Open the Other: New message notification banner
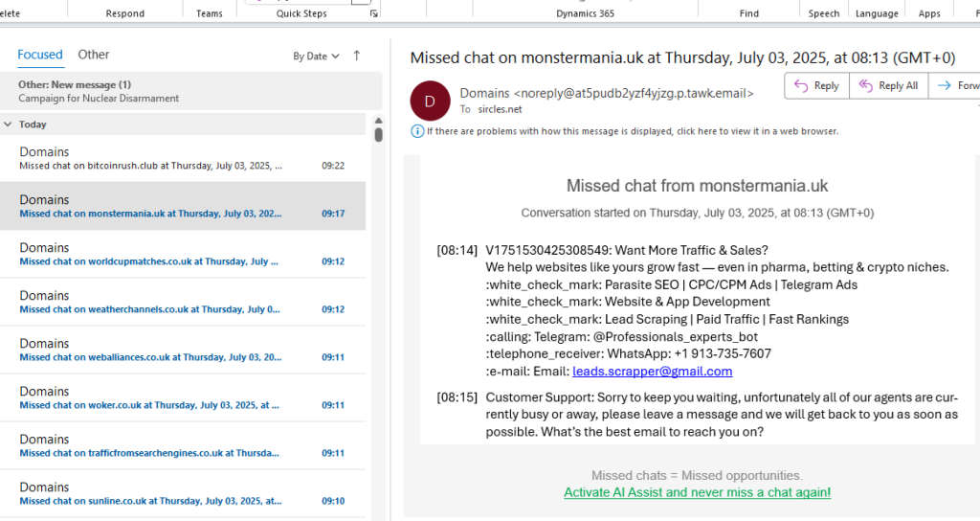 191,91
